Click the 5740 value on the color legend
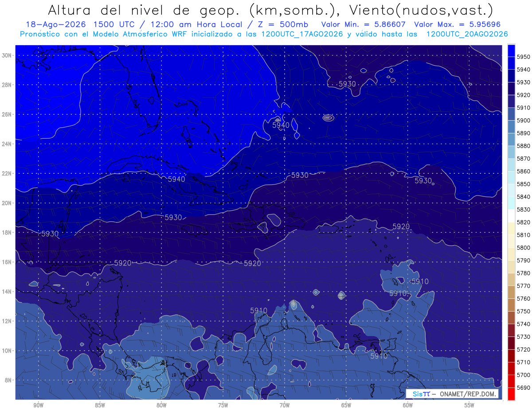532x411 pixels. click(523, 324)
